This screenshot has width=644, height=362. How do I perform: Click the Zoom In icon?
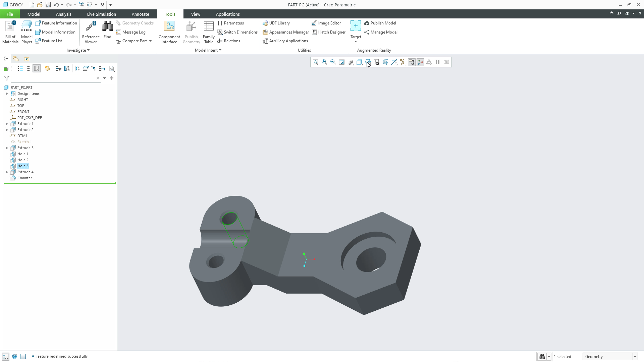[x=324, y=62]
